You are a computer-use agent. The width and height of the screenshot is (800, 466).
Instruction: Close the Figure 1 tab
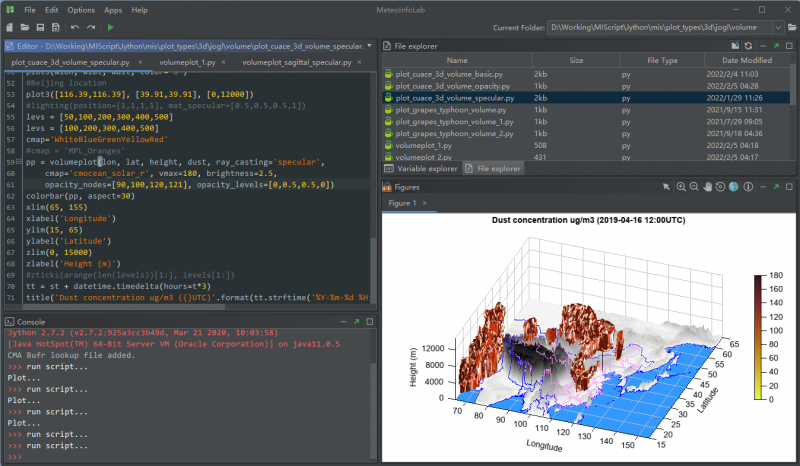pyautogui.click(x=425, y=204)
